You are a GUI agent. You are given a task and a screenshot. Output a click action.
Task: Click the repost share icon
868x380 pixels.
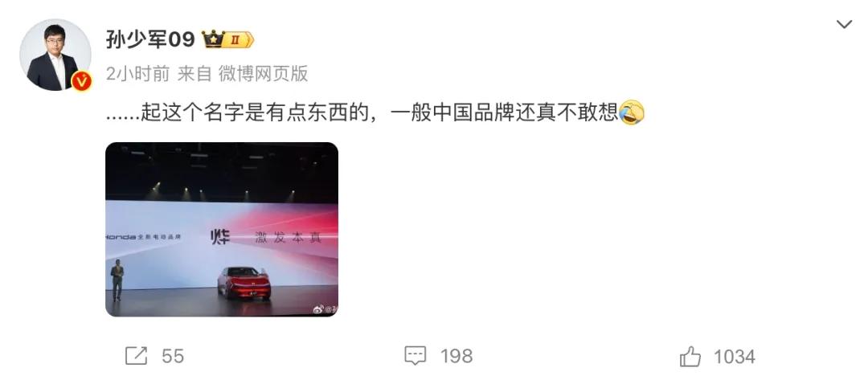coord(136,356)
